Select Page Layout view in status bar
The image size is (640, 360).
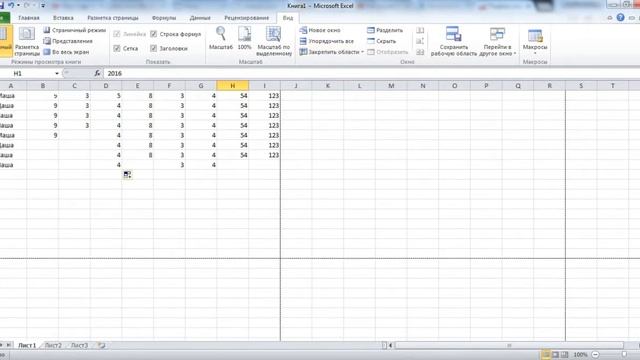pos(556,355)
